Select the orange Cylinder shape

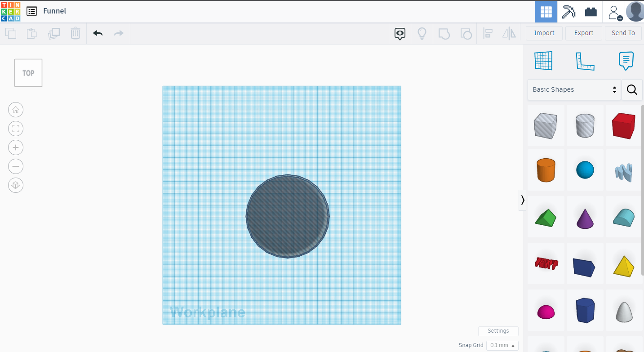[x=546, y=170]
